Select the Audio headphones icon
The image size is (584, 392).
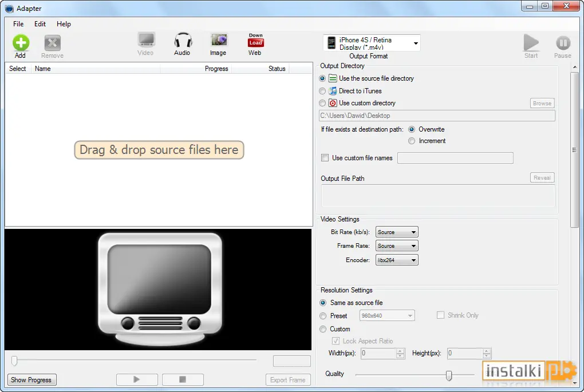183,40
